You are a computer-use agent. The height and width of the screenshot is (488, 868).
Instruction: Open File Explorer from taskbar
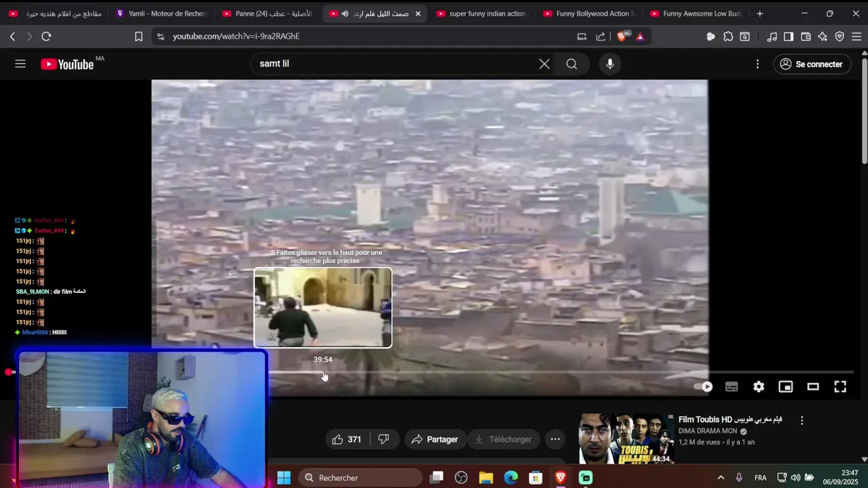click(486, 478)
